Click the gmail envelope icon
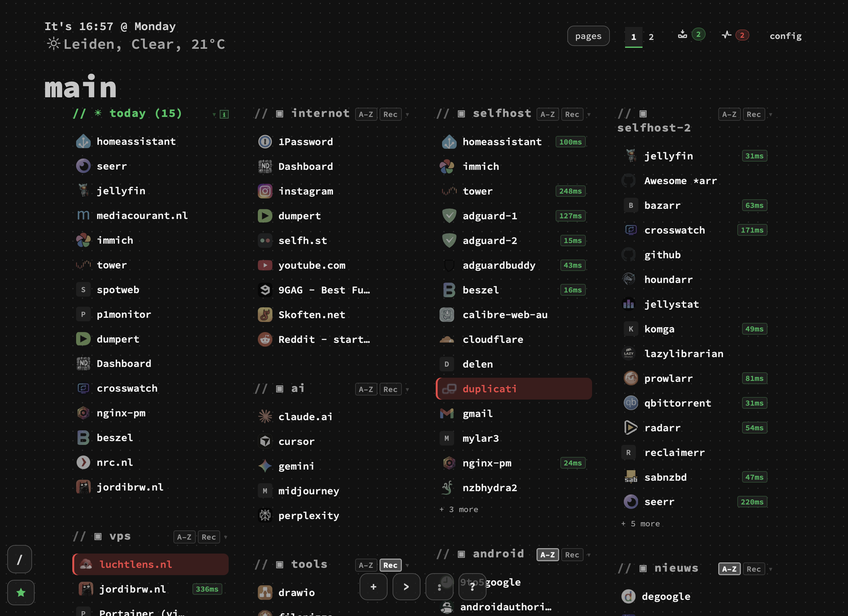Screen dimensions: 848x616 click(x=447, y=414)
